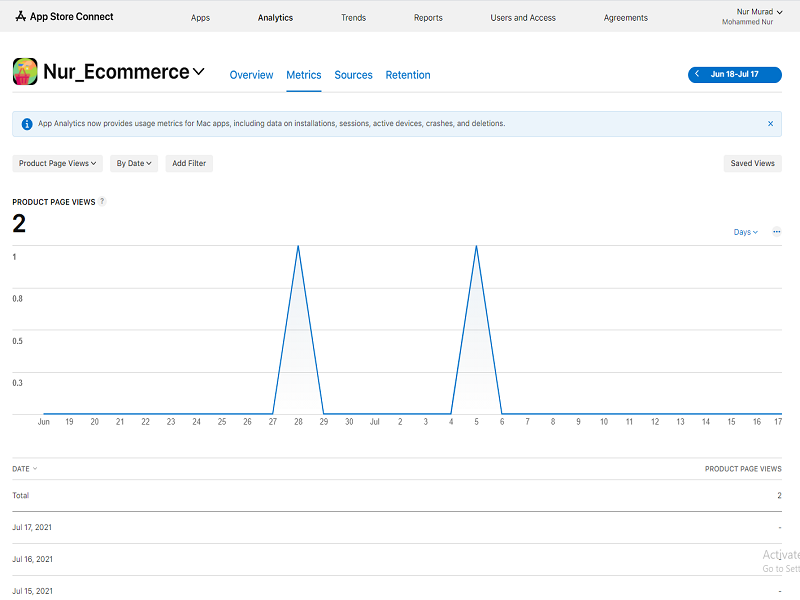The image size is (800, 600).
Task: Click the Nur_Ecommerce app icon
Action: click(x=25, y=72)
